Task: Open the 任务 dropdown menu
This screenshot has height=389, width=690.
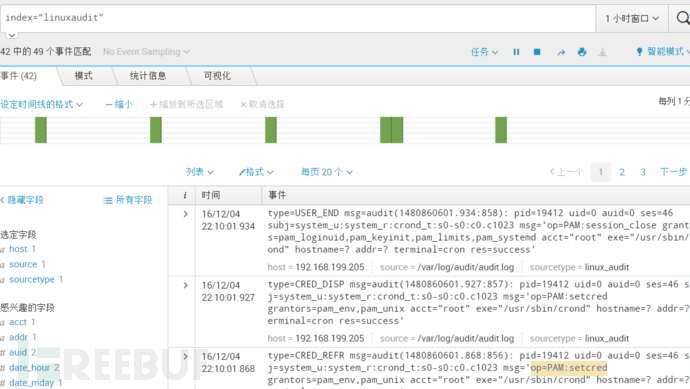Action: [484, 52]
